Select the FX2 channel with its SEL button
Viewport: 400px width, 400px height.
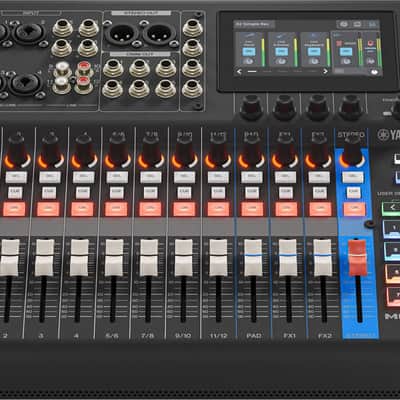click(319, 177)
